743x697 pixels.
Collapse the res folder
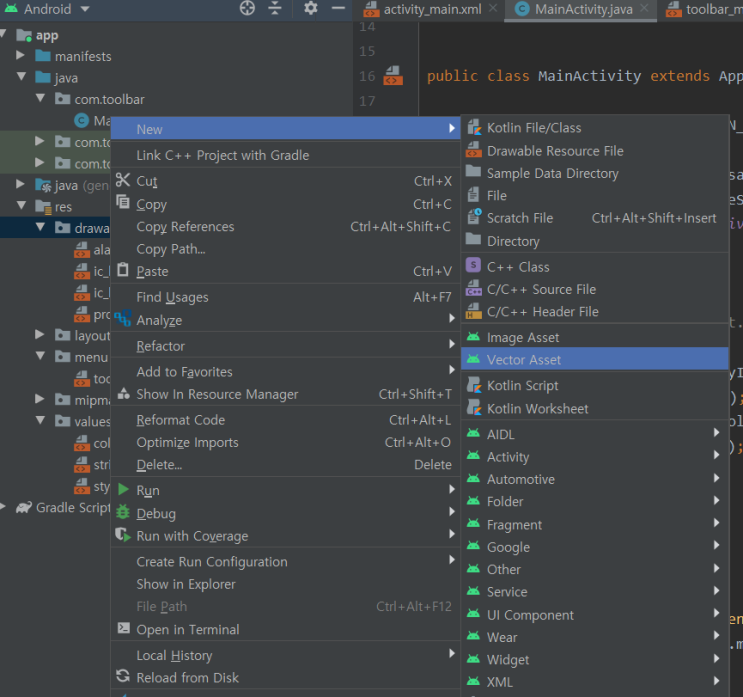coord(21,205)
